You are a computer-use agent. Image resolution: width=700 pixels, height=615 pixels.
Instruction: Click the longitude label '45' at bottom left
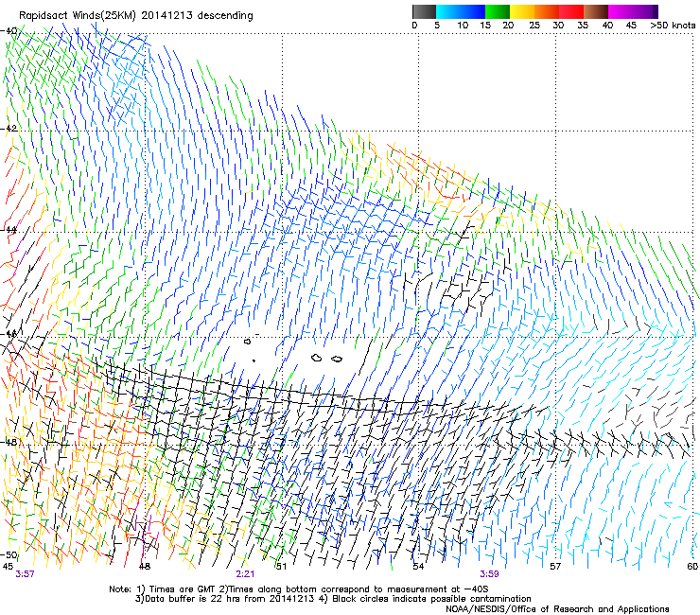click(8, 566)
